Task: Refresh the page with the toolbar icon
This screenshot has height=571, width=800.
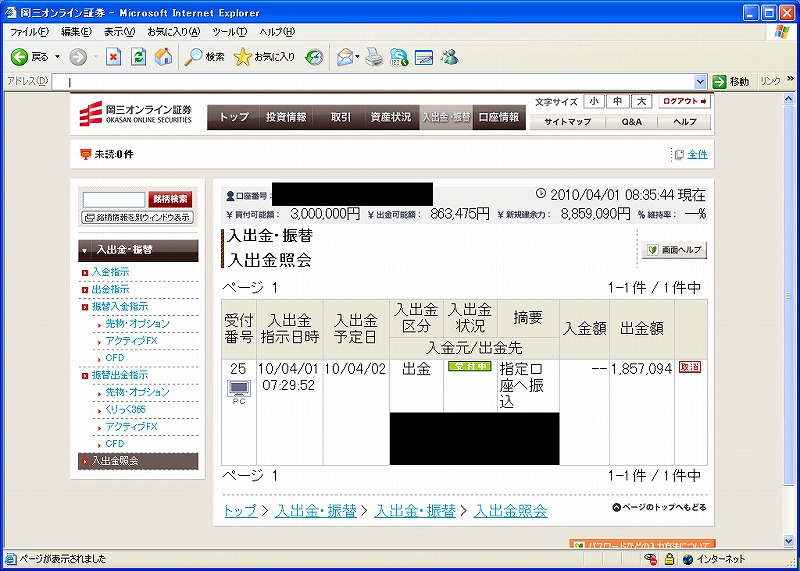Action: [x=138, y=57]
